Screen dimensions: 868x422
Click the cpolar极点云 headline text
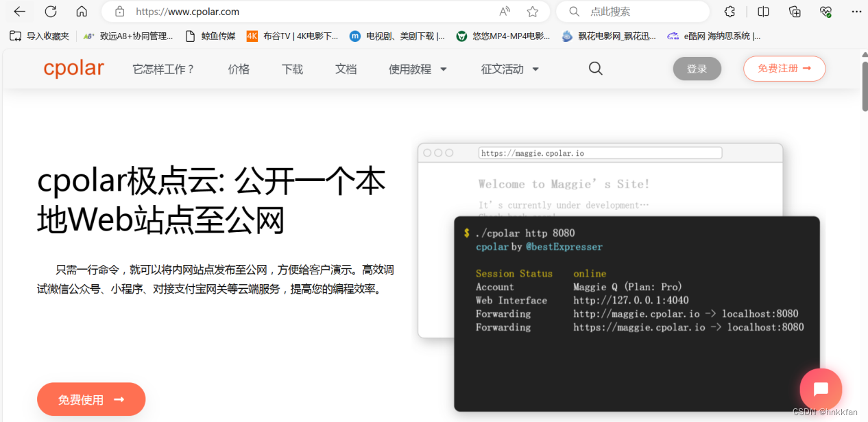211,200
